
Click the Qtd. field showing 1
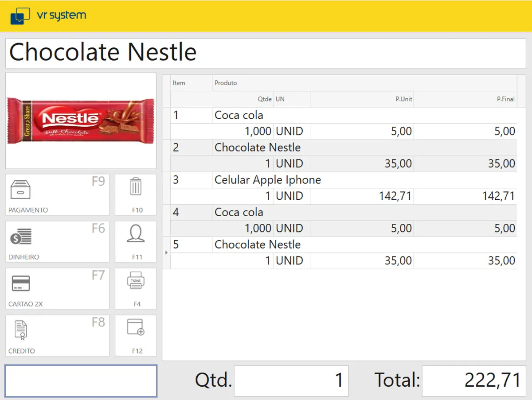291,381
